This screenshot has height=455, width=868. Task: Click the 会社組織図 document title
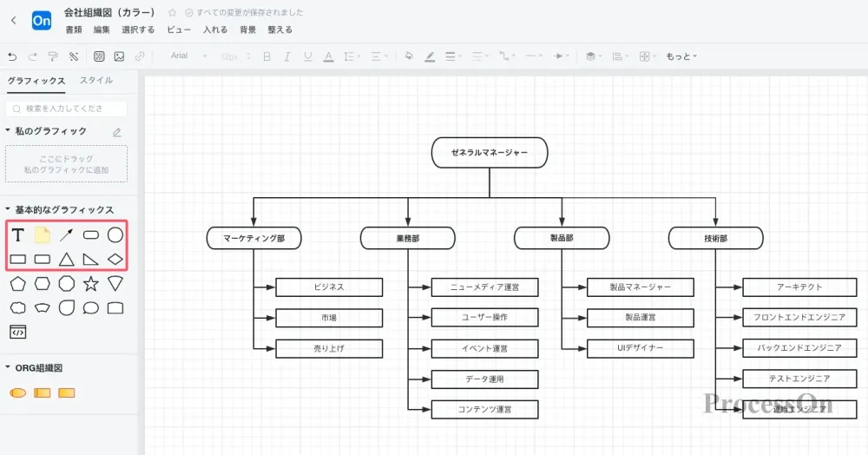point(109,12)
